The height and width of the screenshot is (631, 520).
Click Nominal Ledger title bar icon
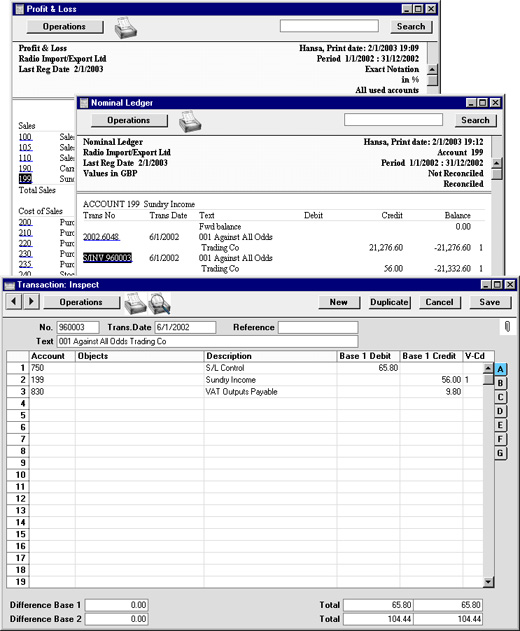(x=84, y=103)
